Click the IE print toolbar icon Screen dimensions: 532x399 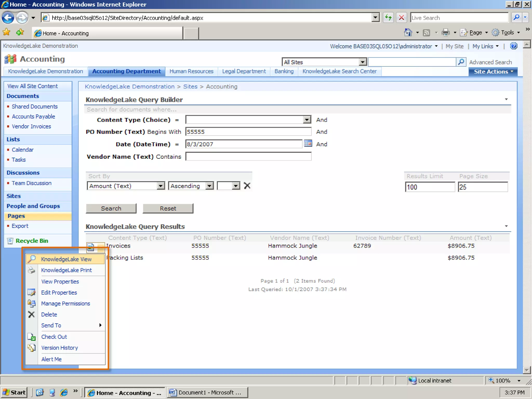click(x=445, y=33)
